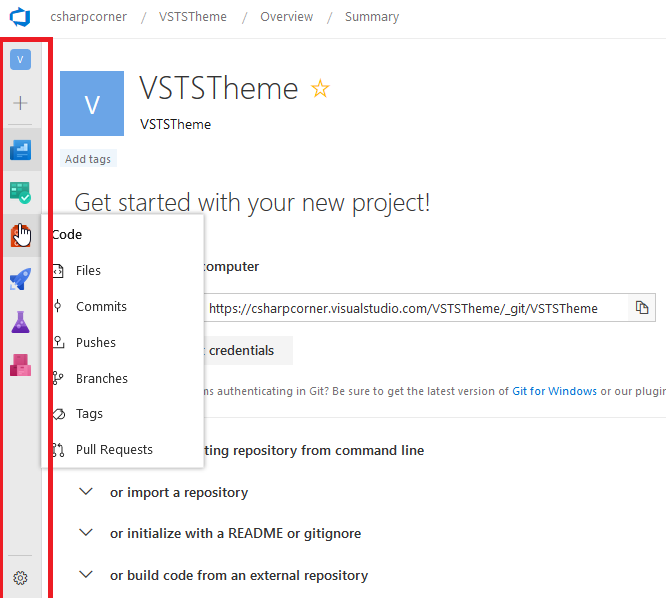The height and width of the screenshot is (598, 666).
Task: Select Files in the Code menu
Action: click(x=88, y=271)
